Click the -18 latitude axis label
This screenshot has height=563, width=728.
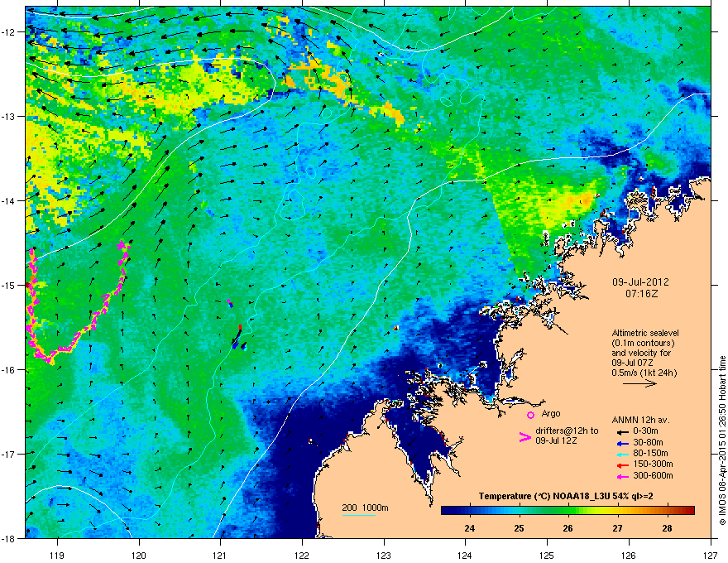(x=9, y=538)
